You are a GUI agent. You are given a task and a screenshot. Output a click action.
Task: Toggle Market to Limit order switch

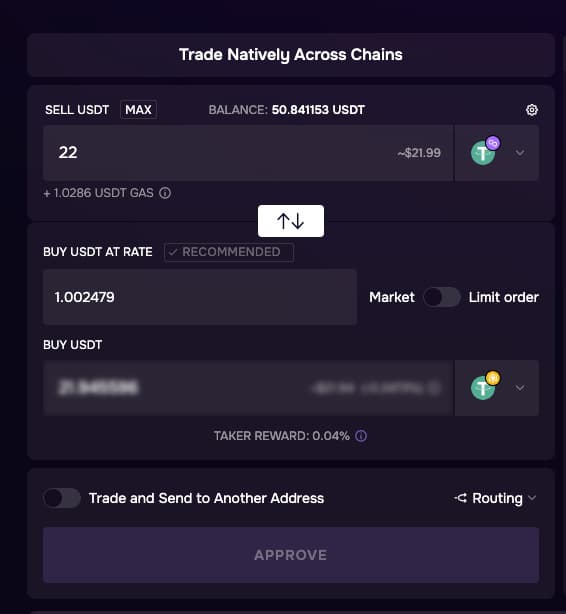tap(441, 297)
